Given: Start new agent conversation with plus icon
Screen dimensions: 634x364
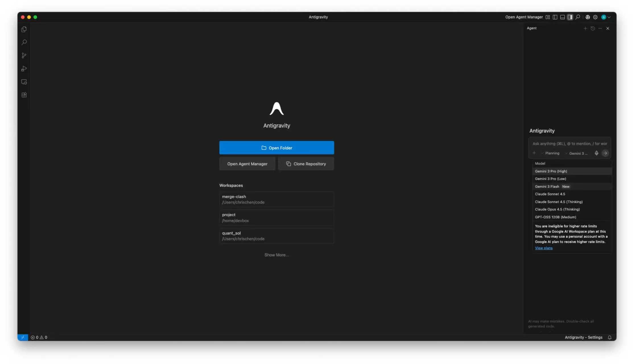Looking at the screenshot, I should coord(585,28).
